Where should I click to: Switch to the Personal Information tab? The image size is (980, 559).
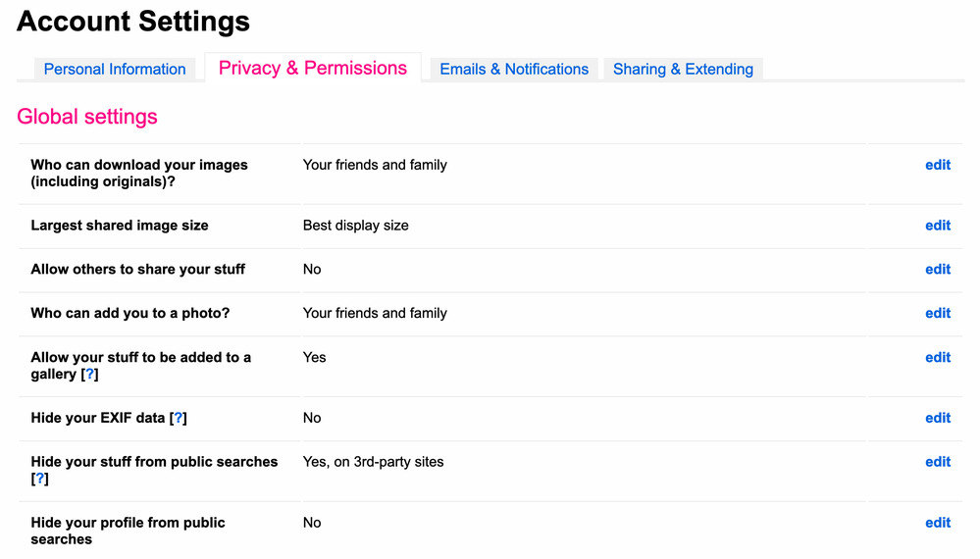115,70
